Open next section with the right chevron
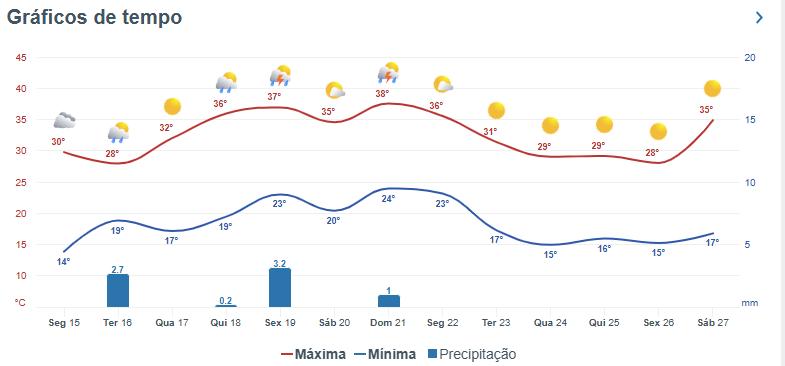The width and height of the screenshot is (785, 366). point(759,18)
